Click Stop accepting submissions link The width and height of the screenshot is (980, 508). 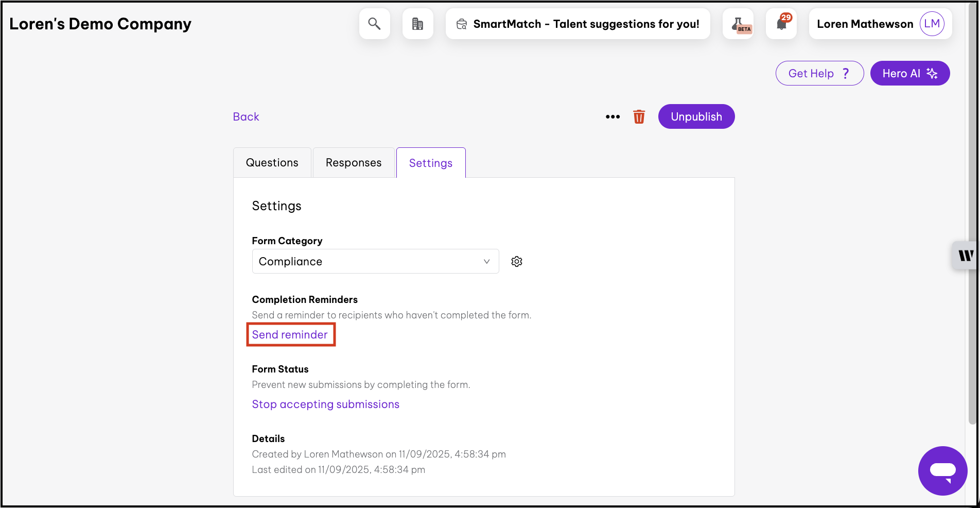pos(325,404)
